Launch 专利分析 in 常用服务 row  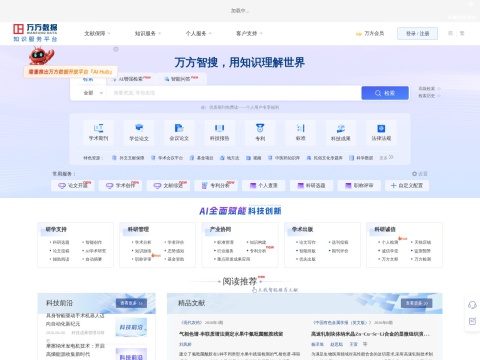(x=216, y=185)
